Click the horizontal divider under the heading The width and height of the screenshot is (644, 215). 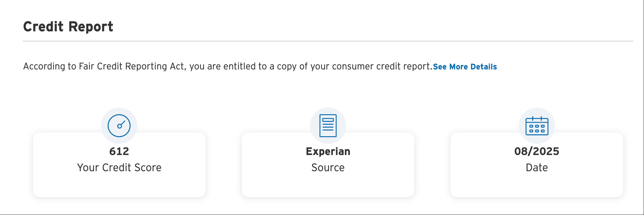(328, 41)
